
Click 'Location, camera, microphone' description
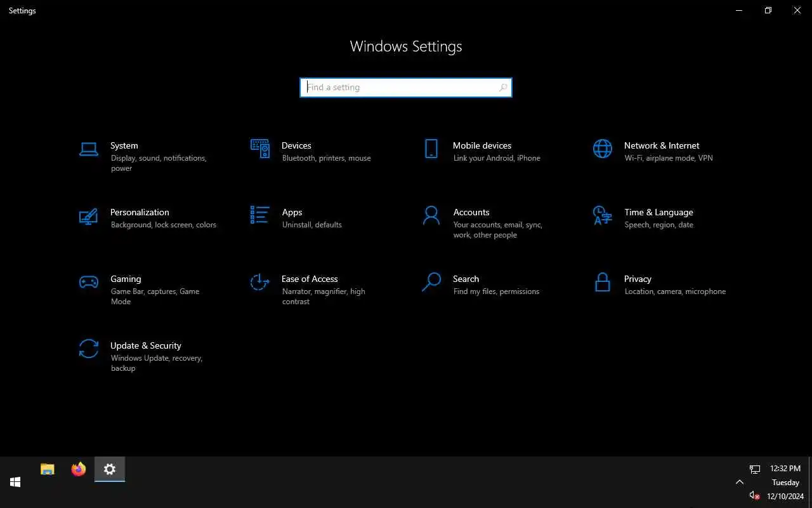[675, 291]
